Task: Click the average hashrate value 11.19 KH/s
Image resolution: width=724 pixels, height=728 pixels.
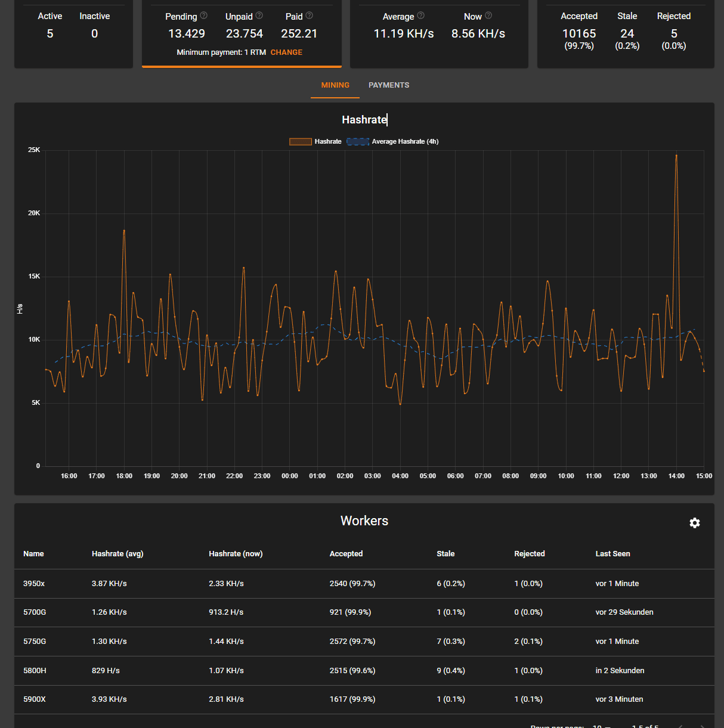Action: 404,34
